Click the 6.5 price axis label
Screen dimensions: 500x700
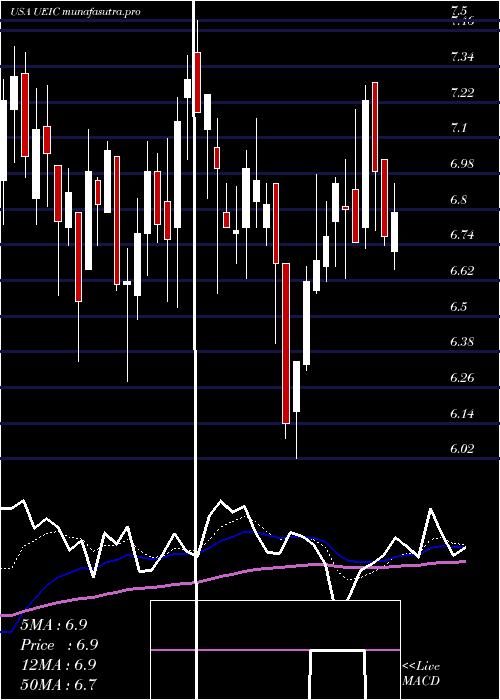click(x=459, y=307)
